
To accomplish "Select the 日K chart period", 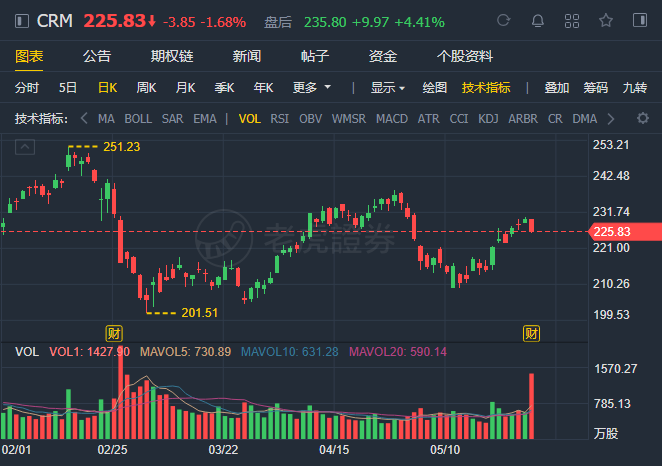I will (x=107, y=88).
